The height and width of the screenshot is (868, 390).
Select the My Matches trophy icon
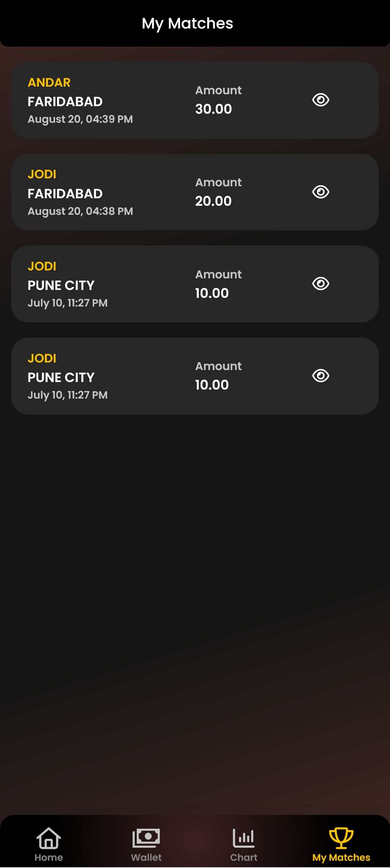click(341, 838)
